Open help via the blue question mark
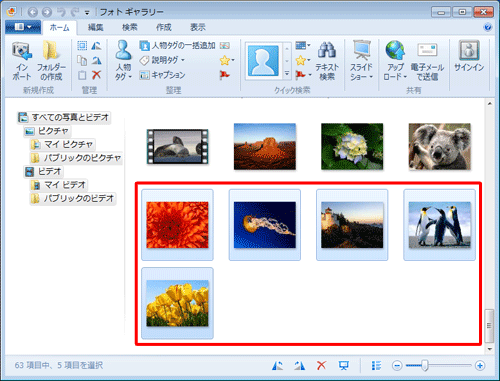 pos(488,27)
